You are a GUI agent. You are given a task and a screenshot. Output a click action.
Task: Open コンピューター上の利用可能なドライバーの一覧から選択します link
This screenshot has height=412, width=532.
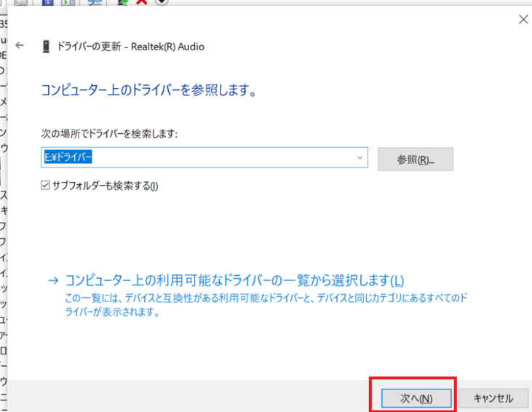click(234, 280)
